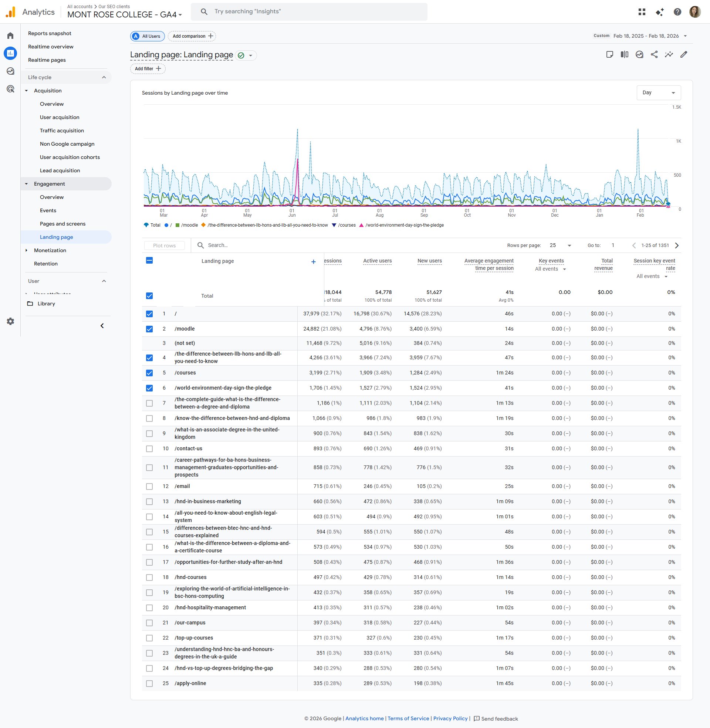Open the Pages and screens report
710x728 pixels.
pyautogui.click(x=62, y=224)
